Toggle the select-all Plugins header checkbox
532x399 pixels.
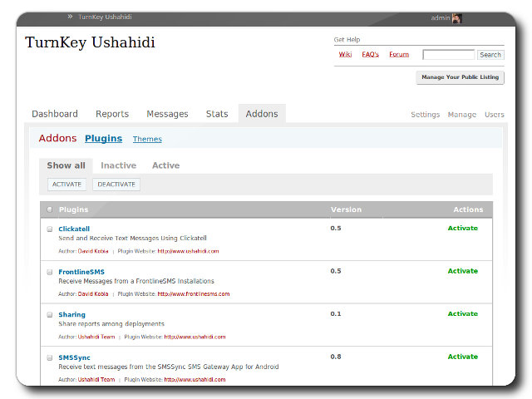tap(50, 209)
